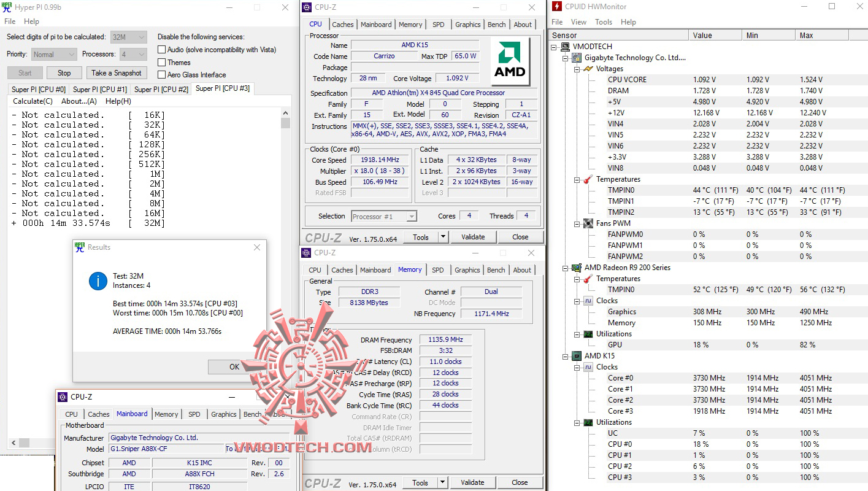Open the File menu in Hyper PI
The width and height of the screenshot is (868, 491).
pyautogui.click(x=10, y=21)
